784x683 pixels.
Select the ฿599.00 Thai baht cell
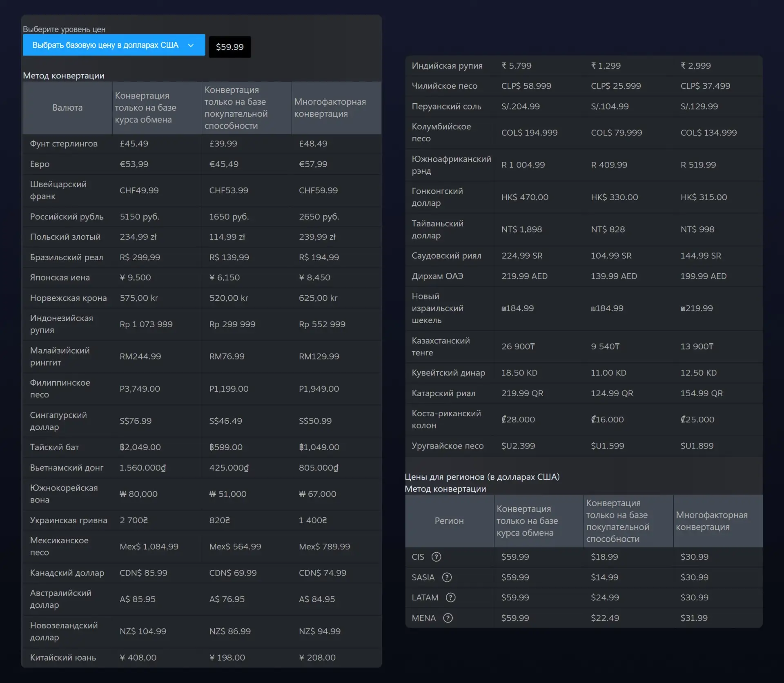point(226,447)
